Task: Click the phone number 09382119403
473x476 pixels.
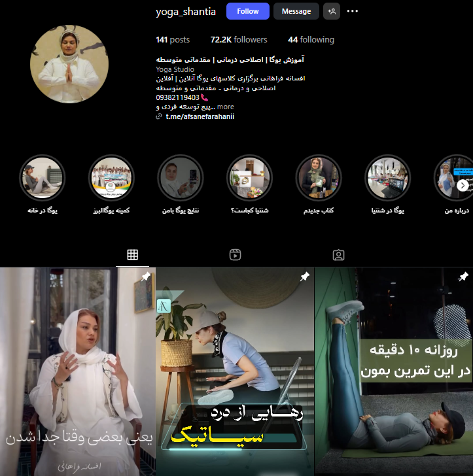Action: [x=177, y=97]
